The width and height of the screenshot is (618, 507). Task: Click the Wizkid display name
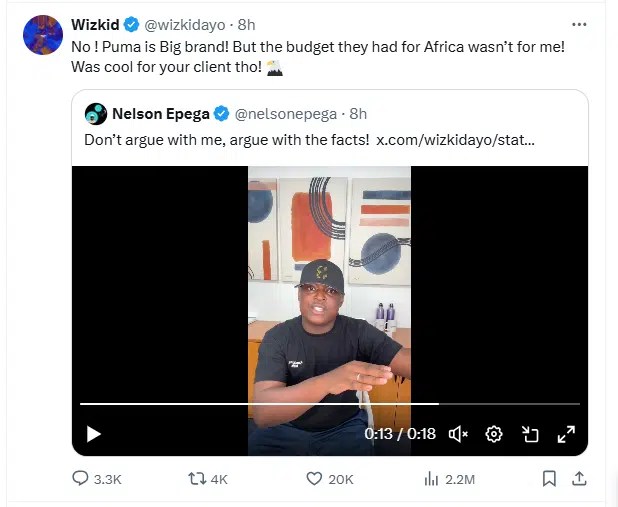click(94, 25)
